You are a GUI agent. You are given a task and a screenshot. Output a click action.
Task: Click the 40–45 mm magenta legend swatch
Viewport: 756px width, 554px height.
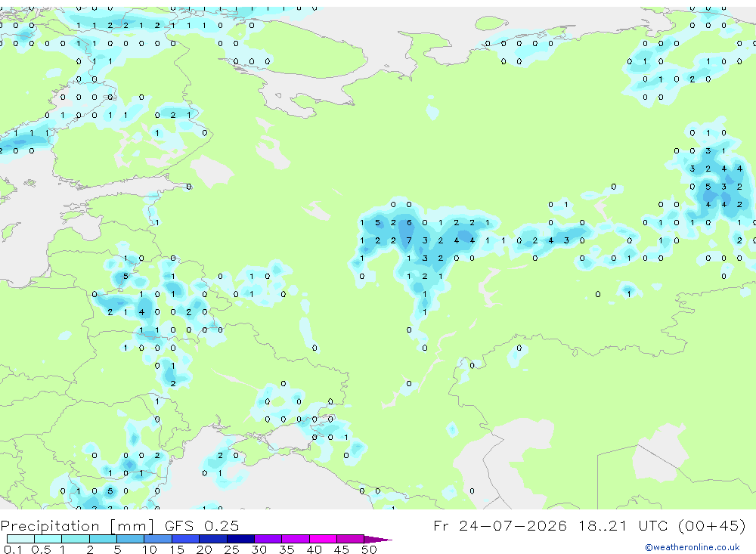(323, 539)
